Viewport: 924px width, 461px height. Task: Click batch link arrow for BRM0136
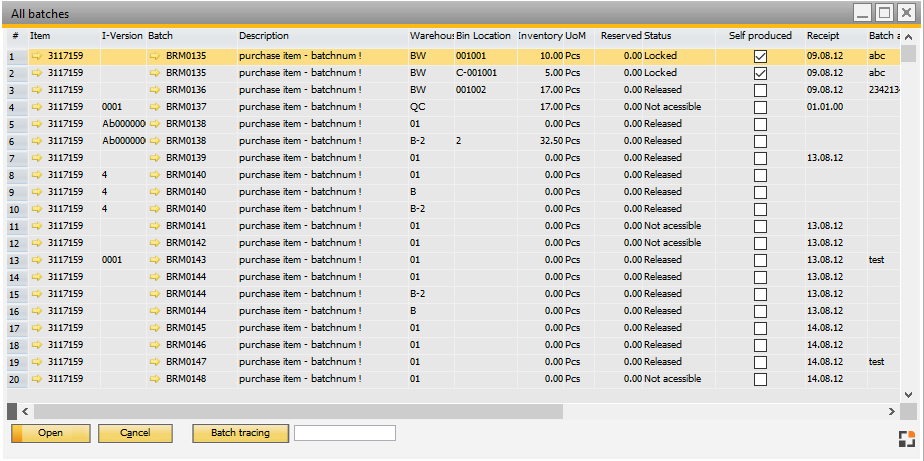tap(155, 90)
